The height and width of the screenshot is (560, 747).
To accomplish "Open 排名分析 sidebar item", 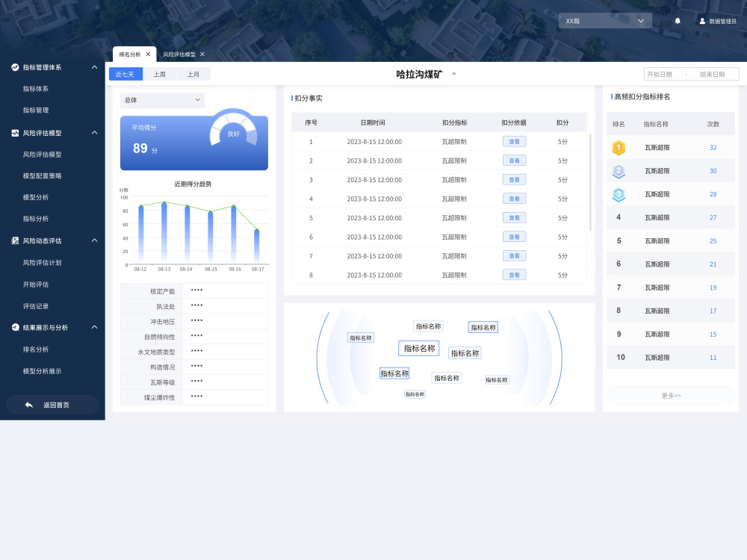I will click(x=36, y=349).
